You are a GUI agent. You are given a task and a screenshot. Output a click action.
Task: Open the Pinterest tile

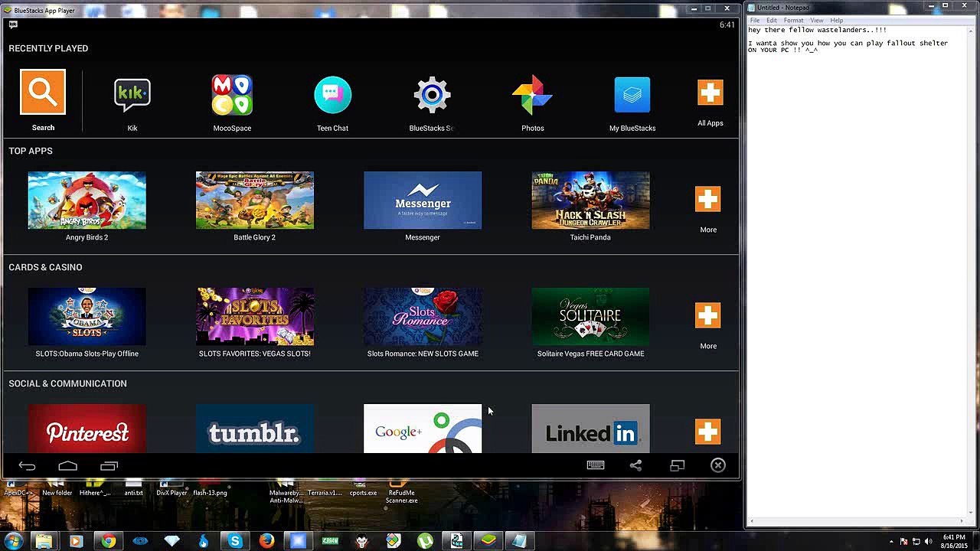pyautogui.click(x=87, y=429)
